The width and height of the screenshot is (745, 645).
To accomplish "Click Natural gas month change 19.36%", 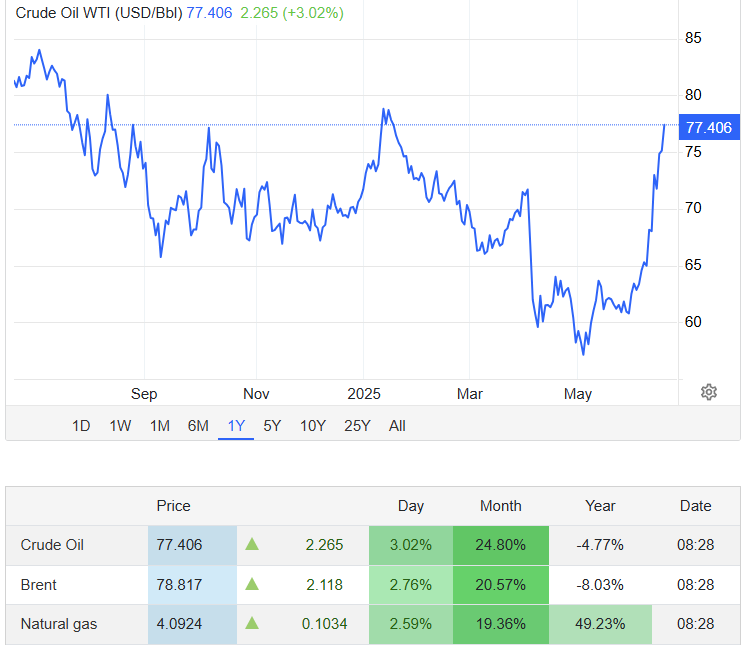I will [501, 624].
